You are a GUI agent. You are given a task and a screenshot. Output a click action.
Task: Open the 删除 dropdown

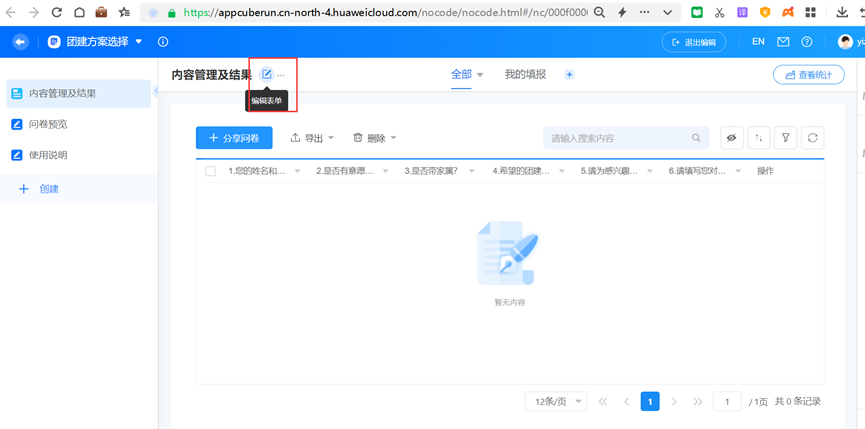coord(375,138)
